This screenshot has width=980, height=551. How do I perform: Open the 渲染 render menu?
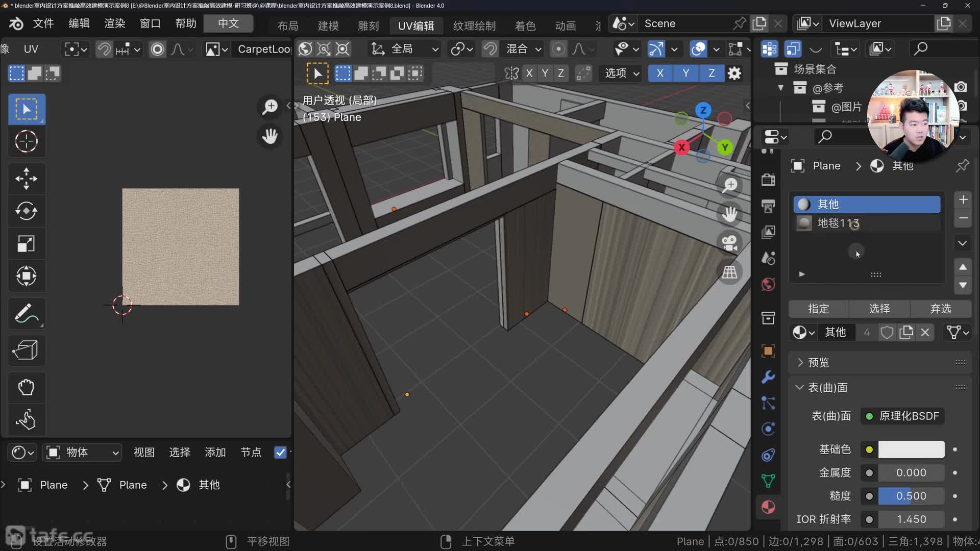pos(114,23)
